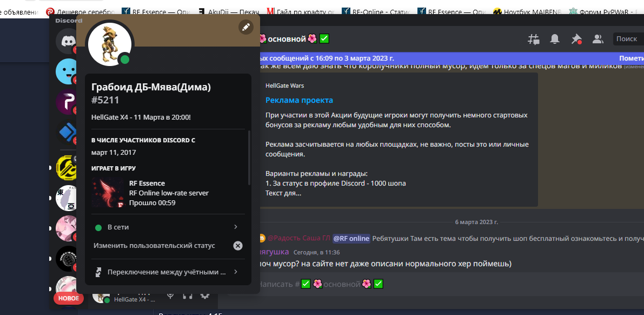
Task: Mute microphone in user panel
Action: click(170, 296)
